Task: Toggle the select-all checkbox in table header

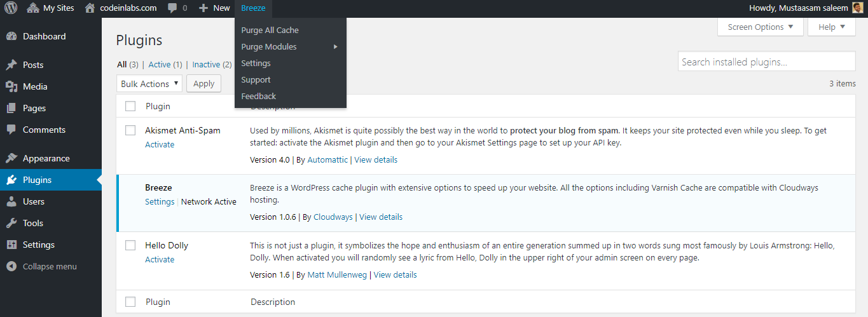Action: point(130,106)
